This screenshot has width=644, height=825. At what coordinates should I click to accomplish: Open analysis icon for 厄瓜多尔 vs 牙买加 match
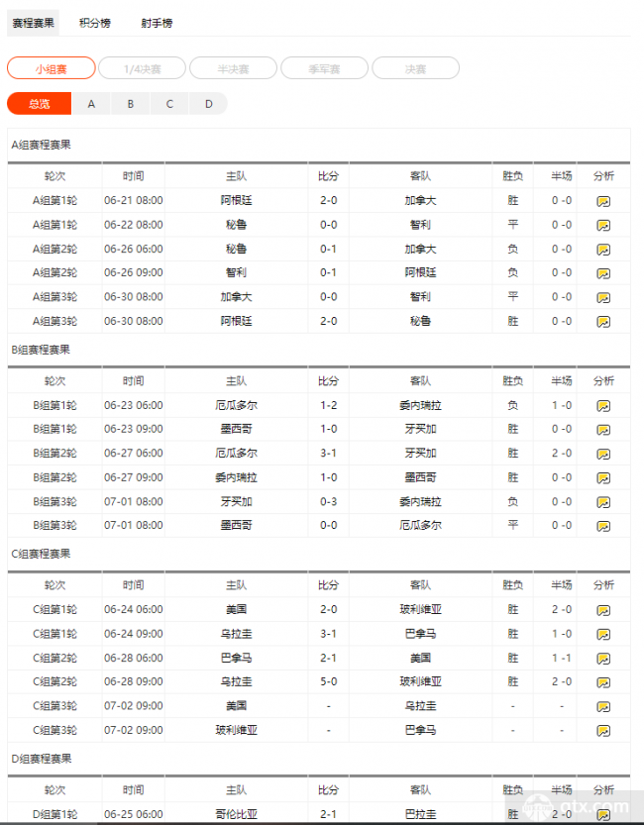point(603,454)
